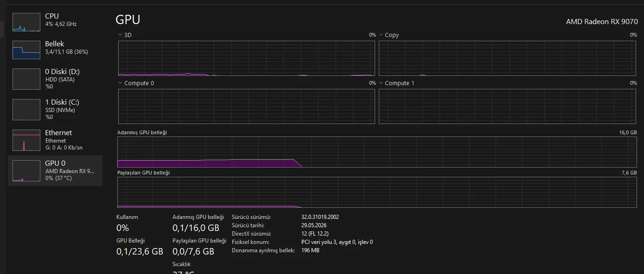
Task: Click the Paylaşılan GPU belleği graph
Action: point(377,192)
